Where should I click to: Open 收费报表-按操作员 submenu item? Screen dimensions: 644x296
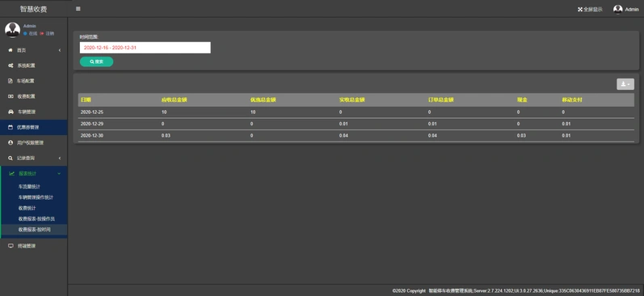(36, 218)
